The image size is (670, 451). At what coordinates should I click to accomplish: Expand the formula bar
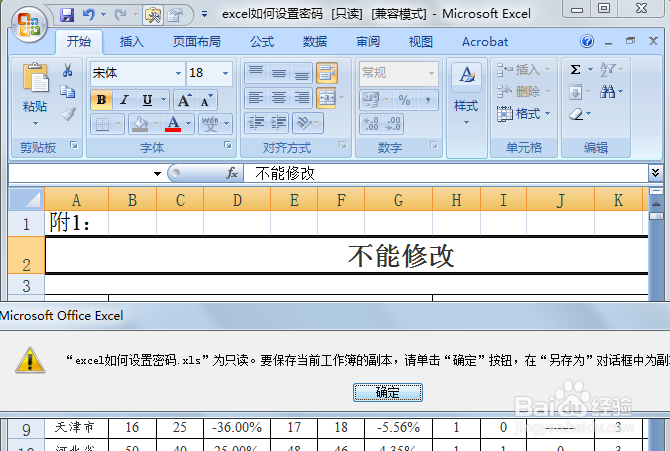coord(655,173)
